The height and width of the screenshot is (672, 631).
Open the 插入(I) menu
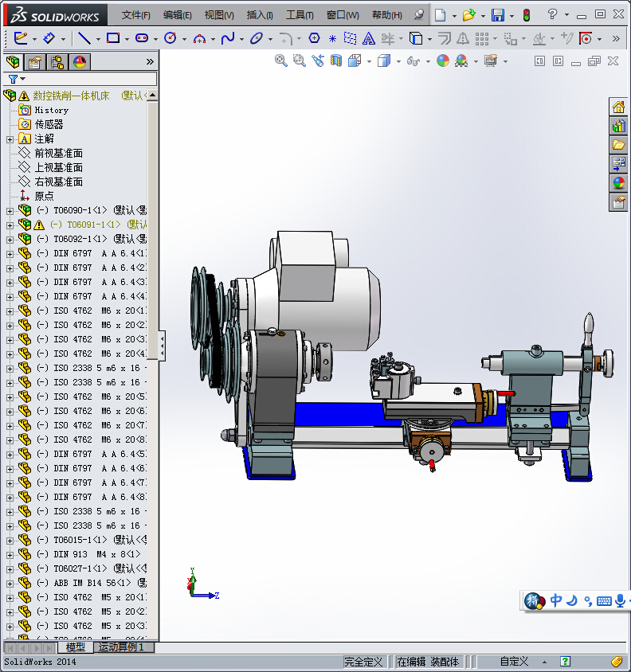point(260,15)
